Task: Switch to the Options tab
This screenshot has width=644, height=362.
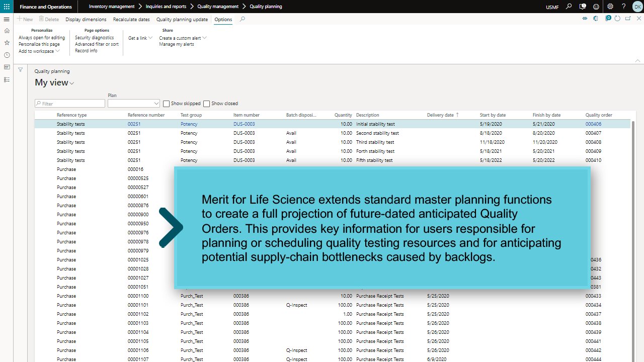Action: click(223, 20)
